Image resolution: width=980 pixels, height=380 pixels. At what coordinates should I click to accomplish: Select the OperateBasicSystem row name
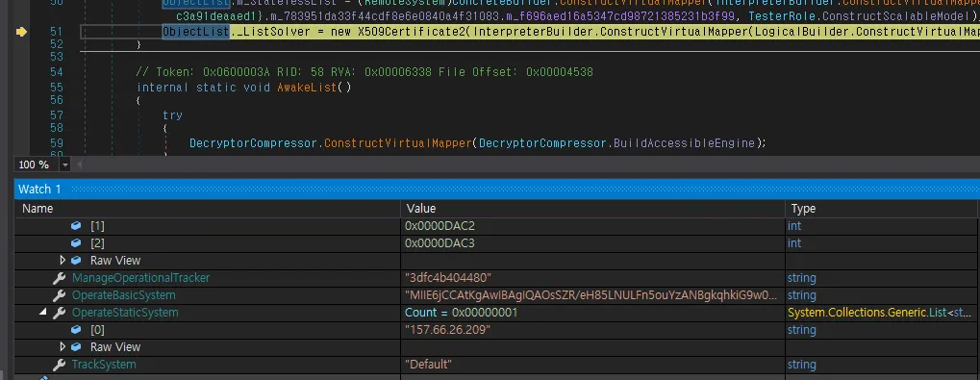(124, 295)
